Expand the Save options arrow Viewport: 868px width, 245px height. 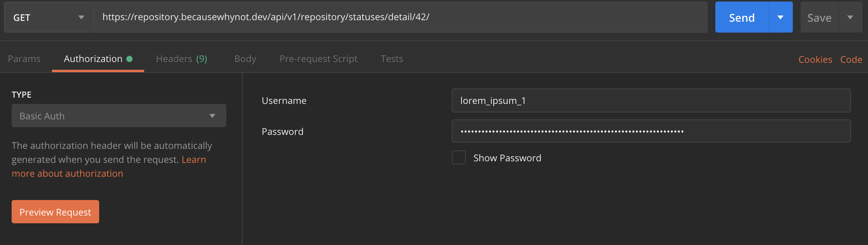(x=850, y=17)
